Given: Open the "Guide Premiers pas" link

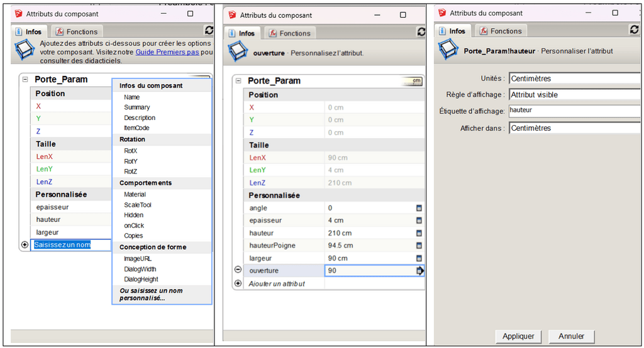Looking at the screenshot, I should click(167, 52).
